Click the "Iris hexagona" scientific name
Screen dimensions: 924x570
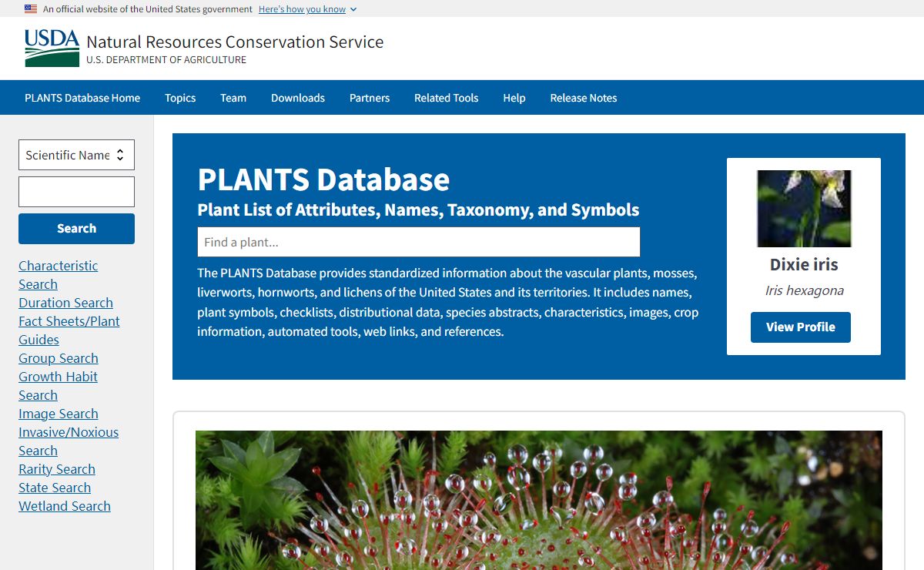(x=804, y=290)
